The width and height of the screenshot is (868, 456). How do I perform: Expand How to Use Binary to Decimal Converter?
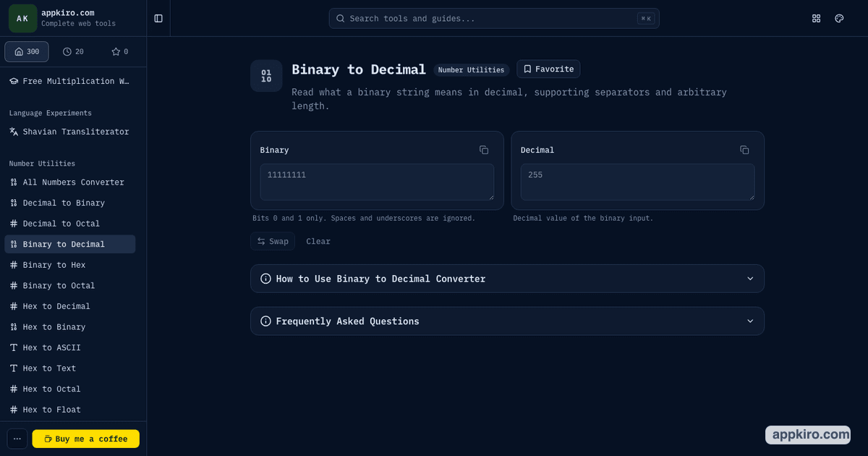click(507, 279)
